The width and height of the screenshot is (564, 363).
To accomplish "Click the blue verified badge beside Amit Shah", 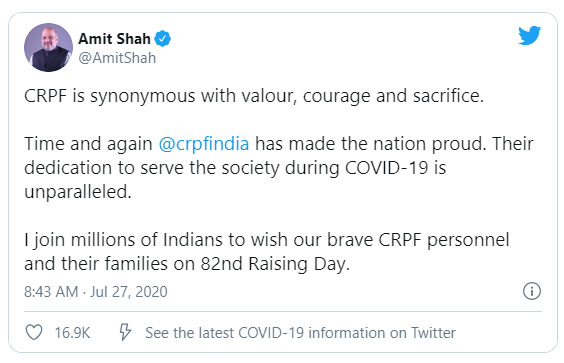I will [x=163, y=39].
